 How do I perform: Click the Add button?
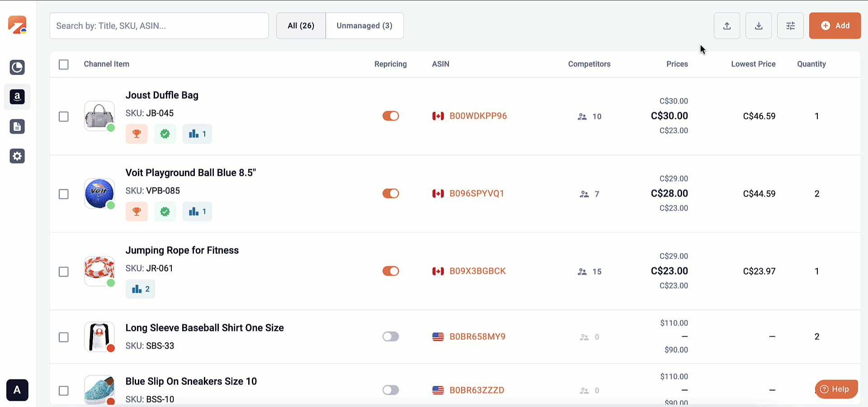835,26
